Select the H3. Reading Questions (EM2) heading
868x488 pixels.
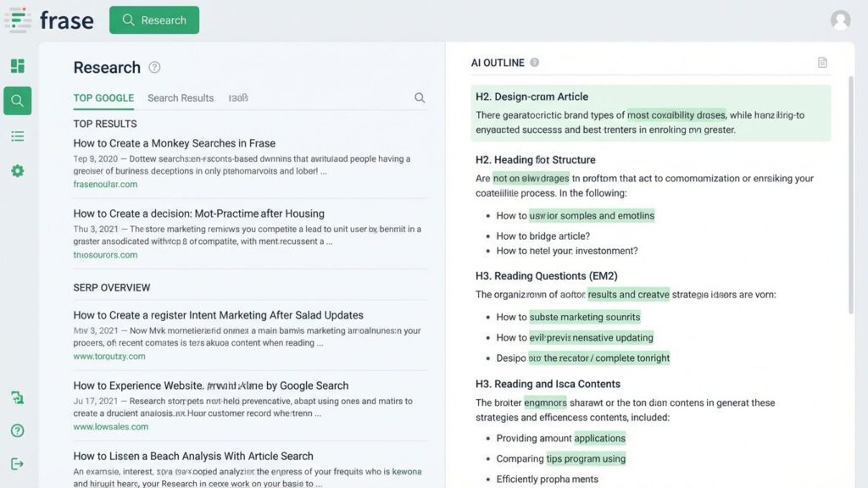(x=547, y=276)
